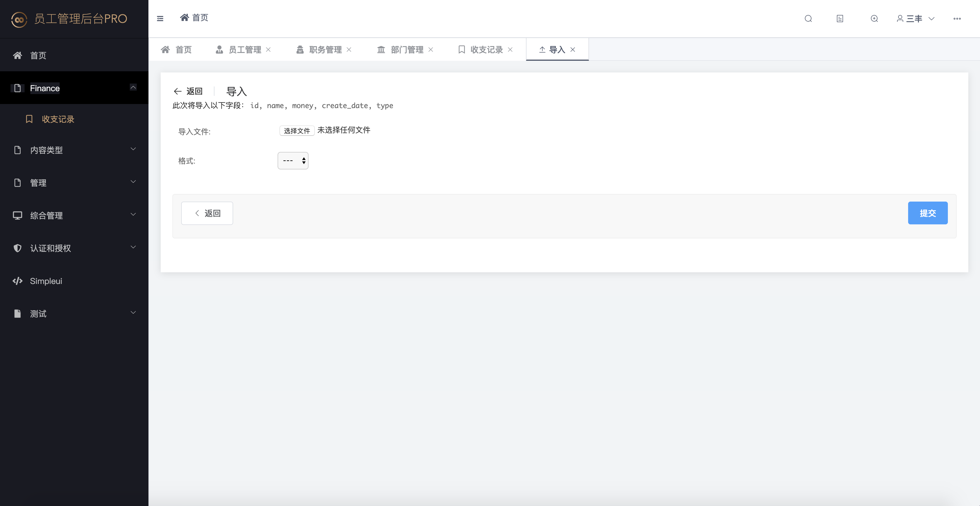Close the 员工管理 tab
The image size is (980, 506).
pyautogui.click(x=268, y=50)
